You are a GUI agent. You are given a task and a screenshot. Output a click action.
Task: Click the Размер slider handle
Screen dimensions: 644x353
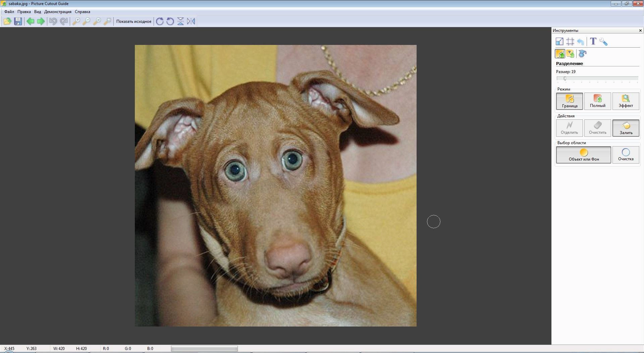tap(565, 78)
